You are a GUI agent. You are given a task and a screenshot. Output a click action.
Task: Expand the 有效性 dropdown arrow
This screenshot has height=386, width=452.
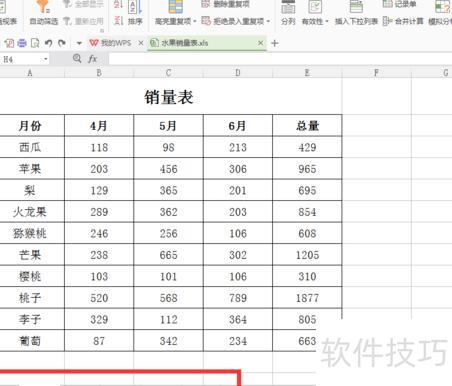(327, 22)
